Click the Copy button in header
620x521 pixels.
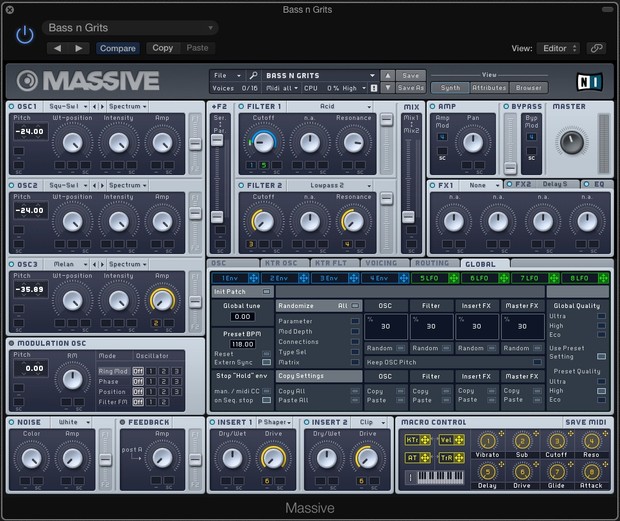(x=163, y=48)
